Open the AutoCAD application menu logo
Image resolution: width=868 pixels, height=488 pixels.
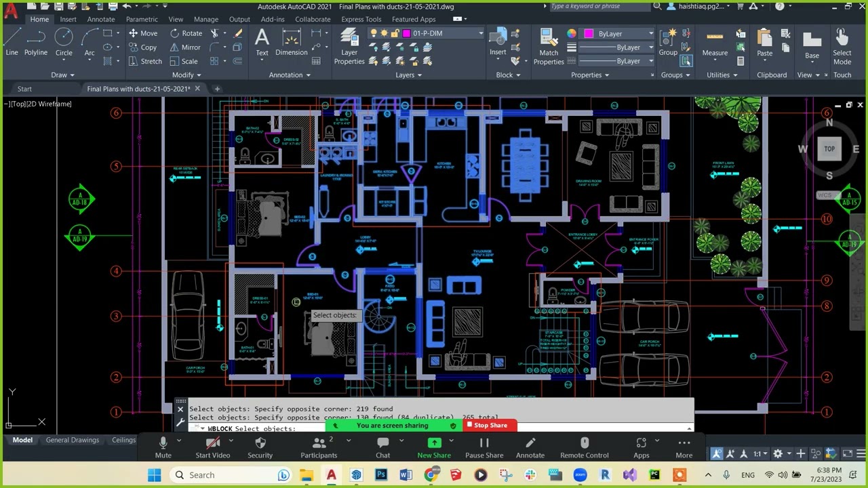(9, 9)
